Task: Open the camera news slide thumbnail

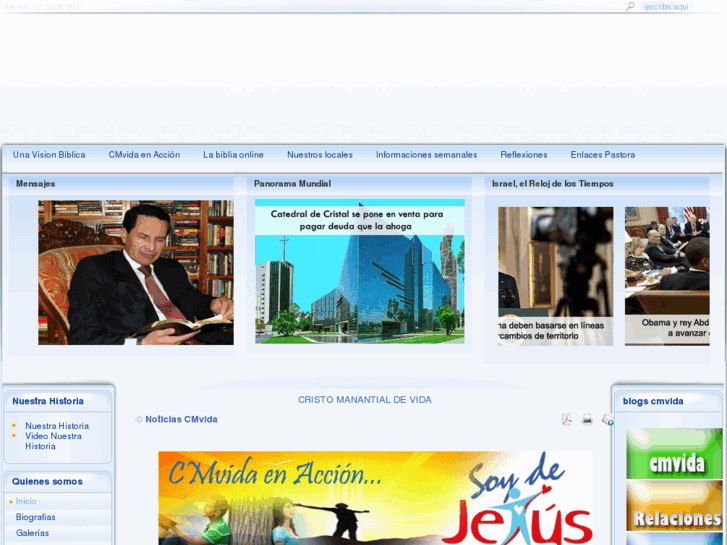Action: click(x=555, y=276)
